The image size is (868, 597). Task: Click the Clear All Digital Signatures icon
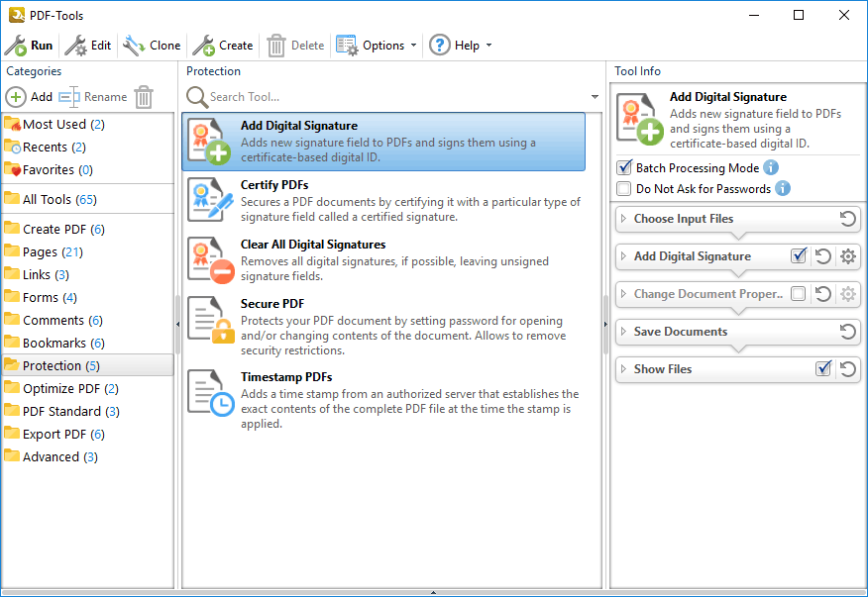pyautogui.click(x=209, y=260)
